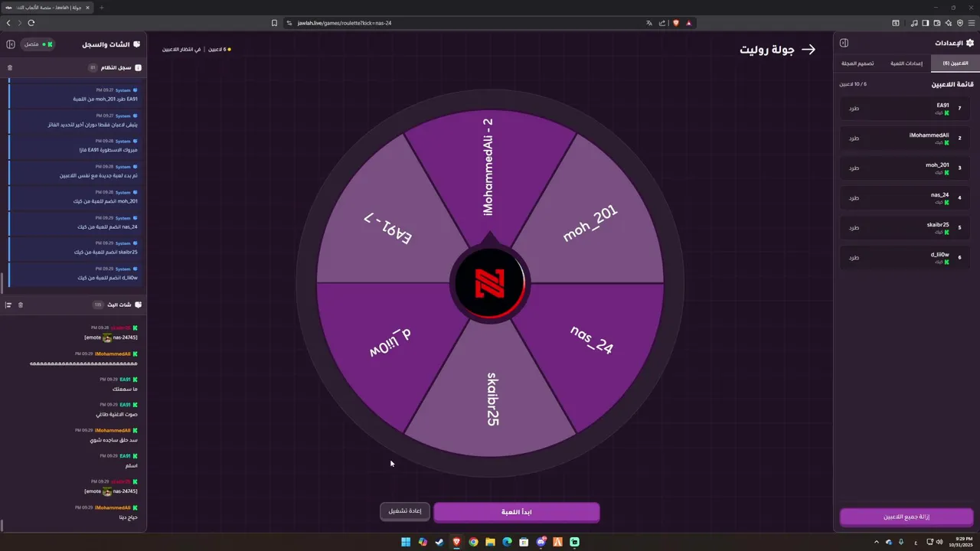Open Windows Start menu on taskbar

tap(406, 542)
